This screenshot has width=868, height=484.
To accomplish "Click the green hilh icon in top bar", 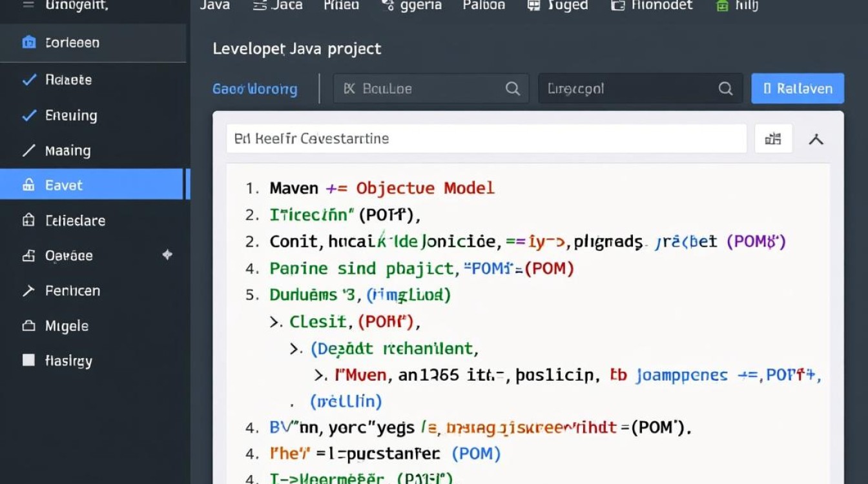I will click(x=722, y=6).
